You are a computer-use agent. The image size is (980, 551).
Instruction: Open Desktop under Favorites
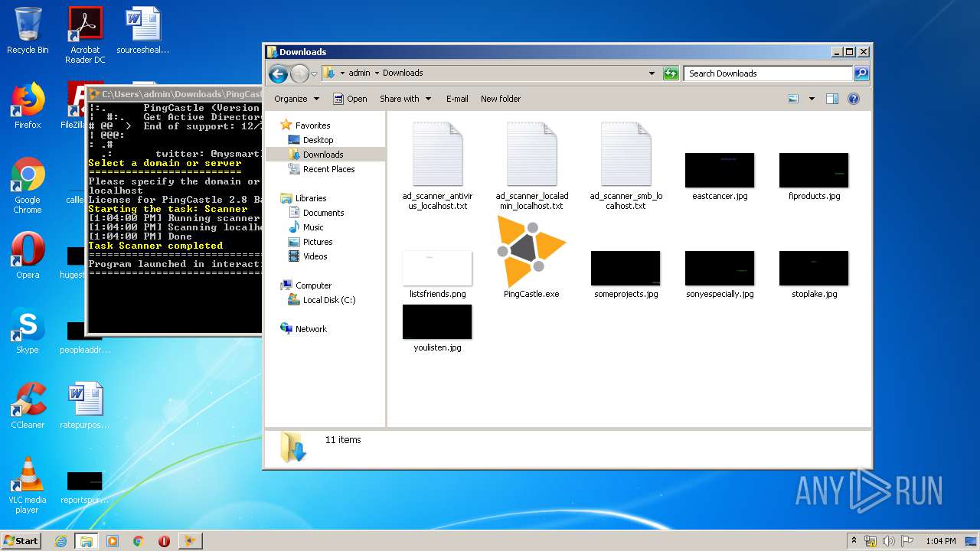[x=318, y=140]
